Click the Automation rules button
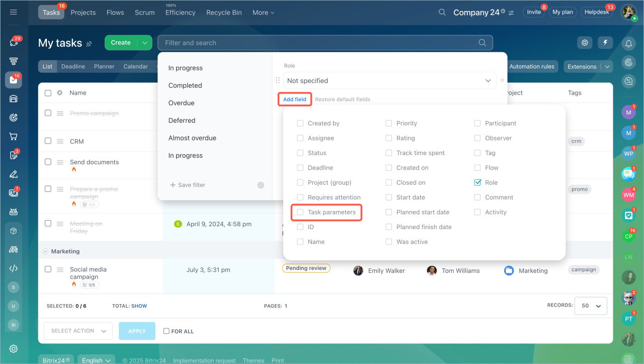This screenshot has width=644, height=364. (531, 66)
